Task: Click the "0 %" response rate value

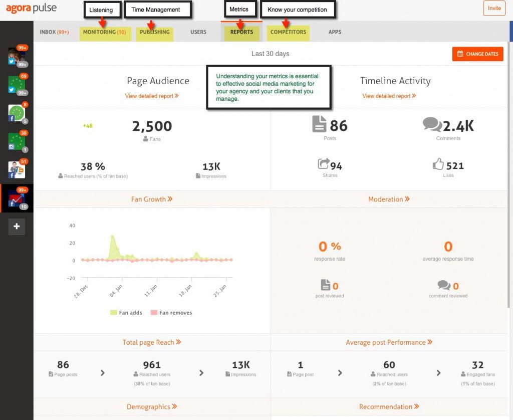Action: coord(330,246)
